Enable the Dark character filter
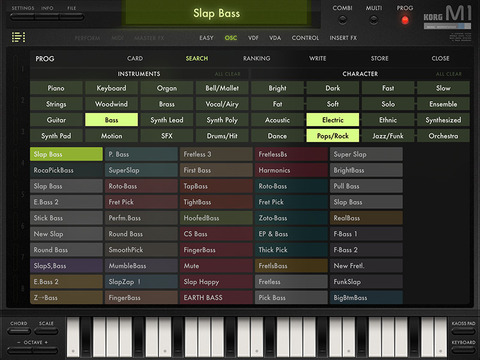The width and height of the screenshot is (480, 360). click(333, 88)
